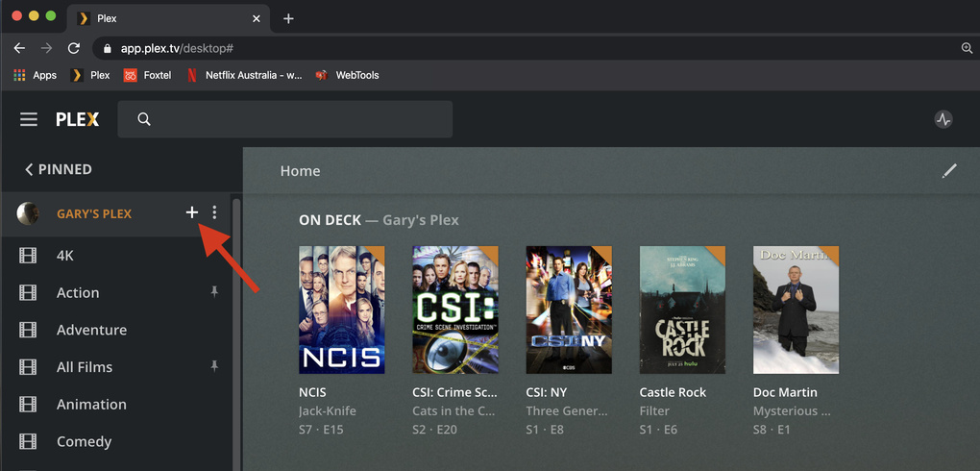Click the film icon beside Comedy
Viewport: 980px width, 471px height.
(28, 441)
